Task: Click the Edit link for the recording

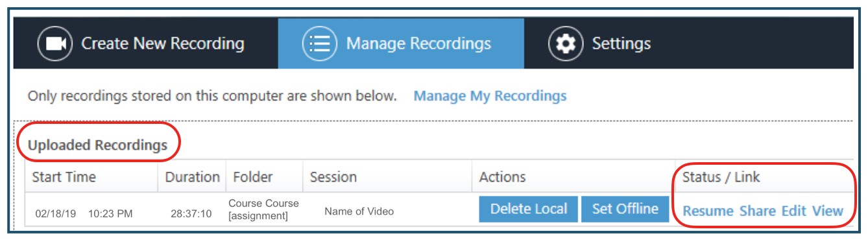Action: (x=793, y=211)
